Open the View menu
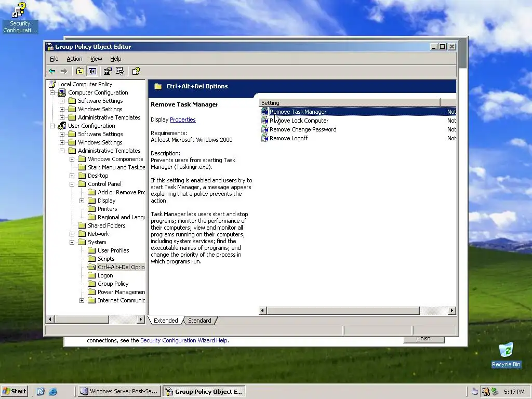The height and width of the screenshot is (399, 532). coord(96,59)
